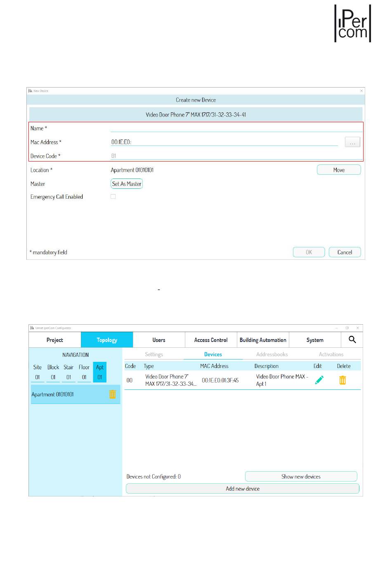Edit Video Door Phone MAX device pencil icon

pyautogui.click(x=319, y=380)
